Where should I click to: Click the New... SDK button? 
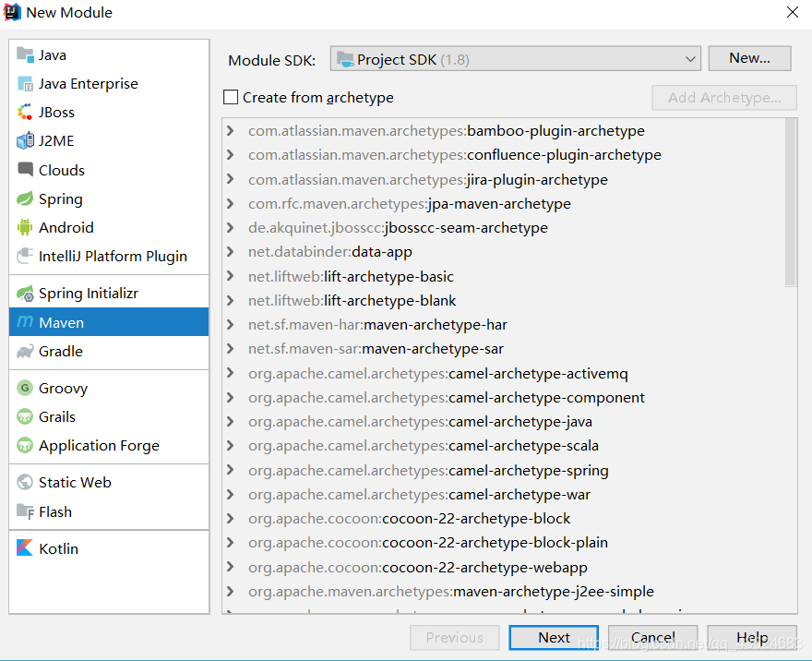click(x=749, y=58)
